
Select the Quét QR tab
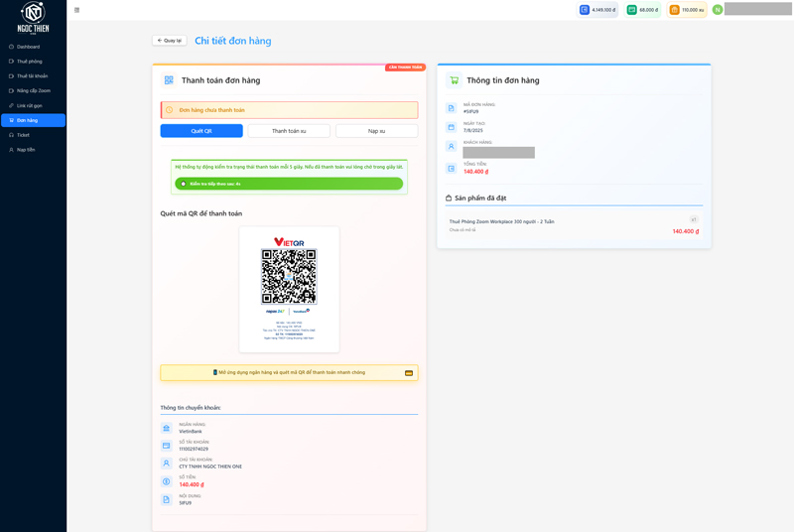(201, 131)
